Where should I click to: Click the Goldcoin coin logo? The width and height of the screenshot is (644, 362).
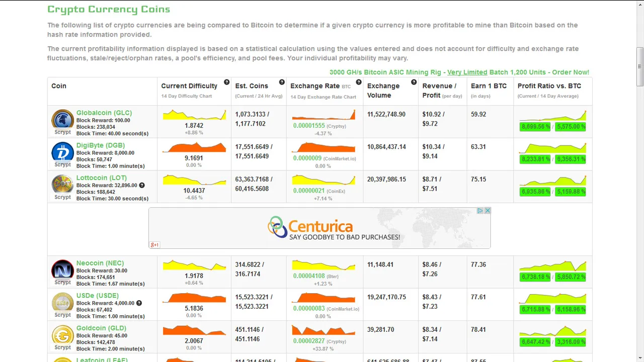coord(62,335)
